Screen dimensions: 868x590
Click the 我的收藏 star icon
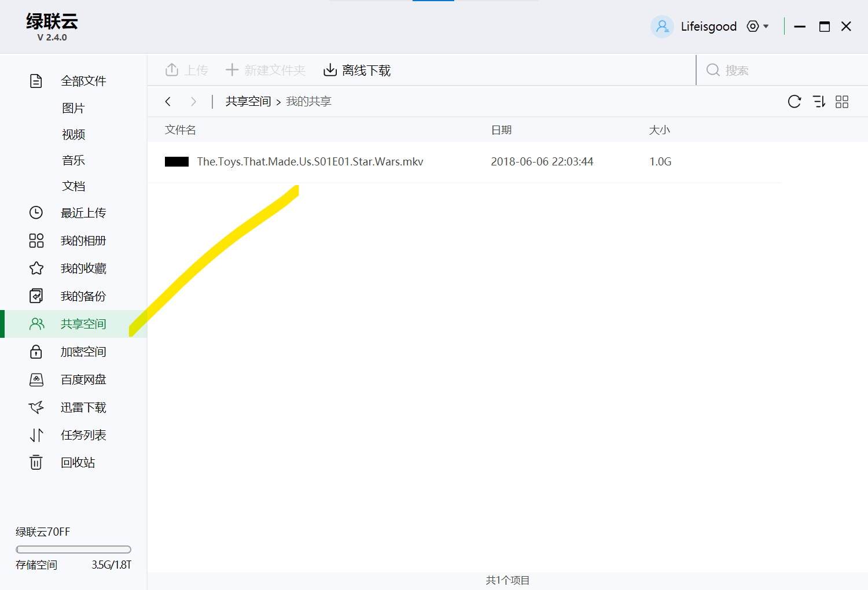[x=36, y=268]
